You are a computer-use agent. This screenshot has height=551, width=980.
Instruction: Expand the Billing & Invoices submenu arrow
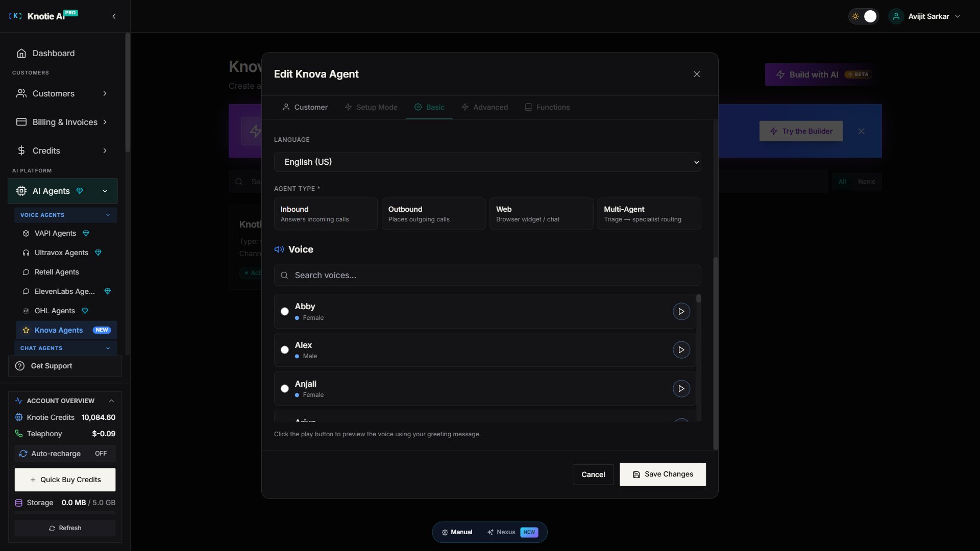coord(105,122)
